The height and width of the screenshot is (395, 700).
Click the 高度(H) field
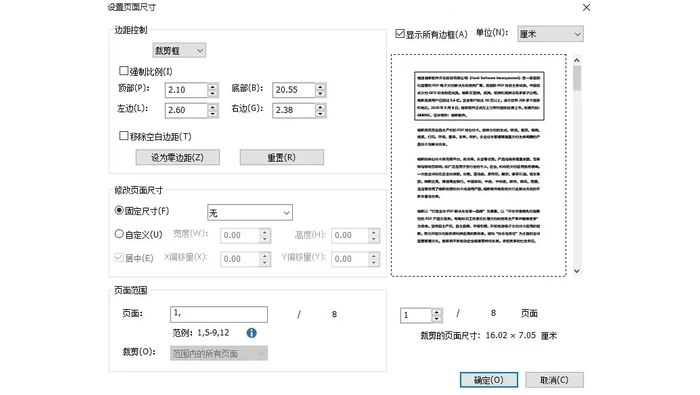click(350, 235)
